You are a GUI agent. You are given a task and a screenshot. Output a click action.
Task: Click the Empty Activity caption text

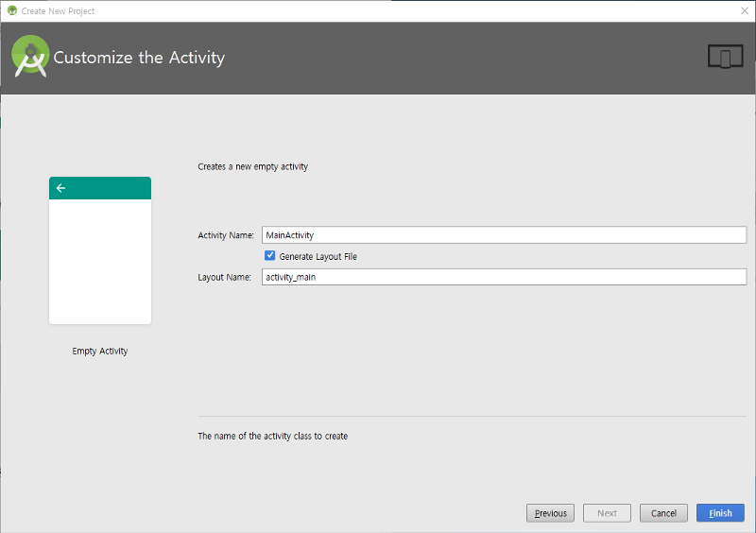pos(100,352)
